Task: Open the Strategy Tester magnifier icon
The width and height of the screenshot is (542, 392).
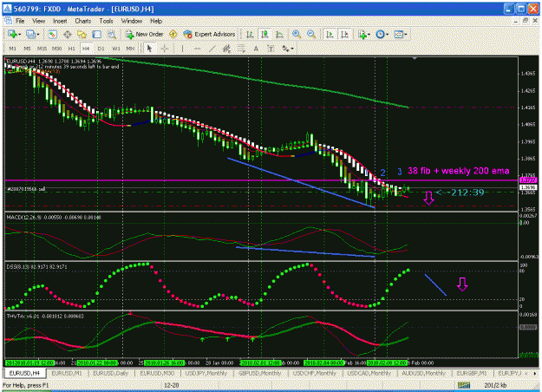Action: (112, 34)
